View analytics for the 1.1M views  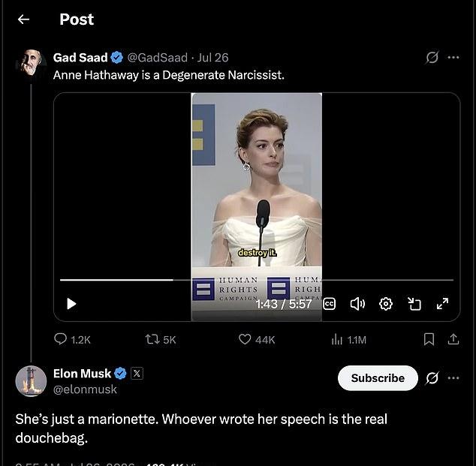pos(349,339)
